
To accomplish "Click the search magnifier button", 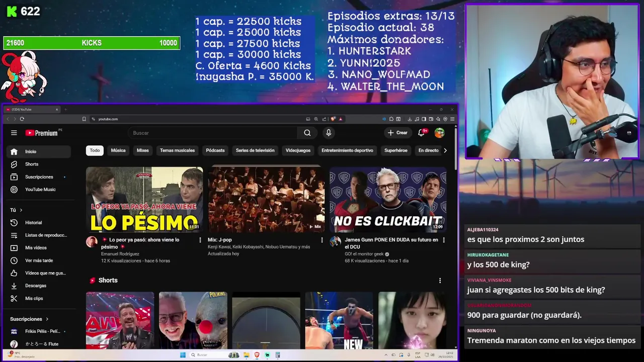I will 307,133.
